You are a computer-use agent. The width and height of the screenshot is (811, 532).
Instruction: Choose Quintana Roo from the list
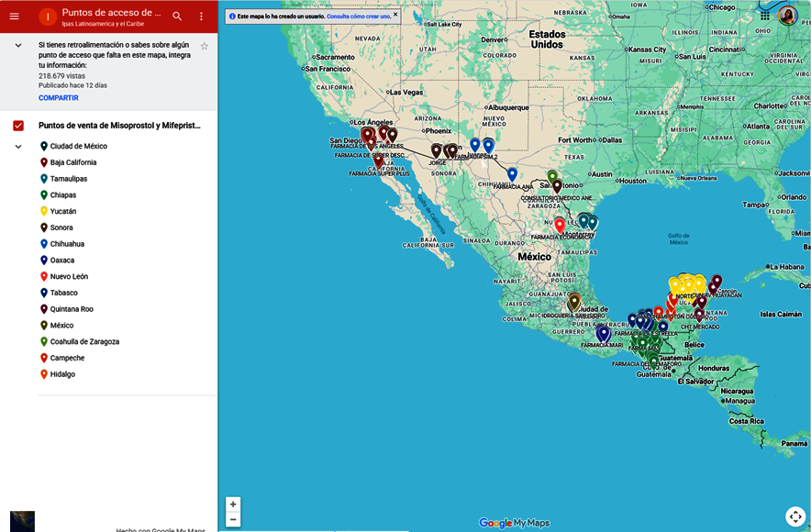click(x=72, y=309)
